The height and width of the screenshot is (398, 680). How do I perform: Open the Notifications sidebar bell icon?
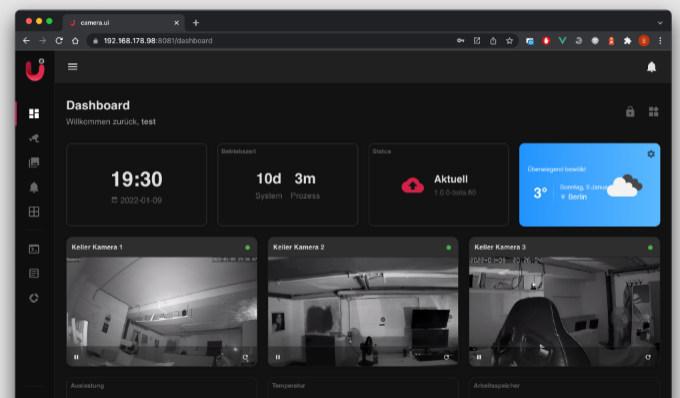(34, 187)
